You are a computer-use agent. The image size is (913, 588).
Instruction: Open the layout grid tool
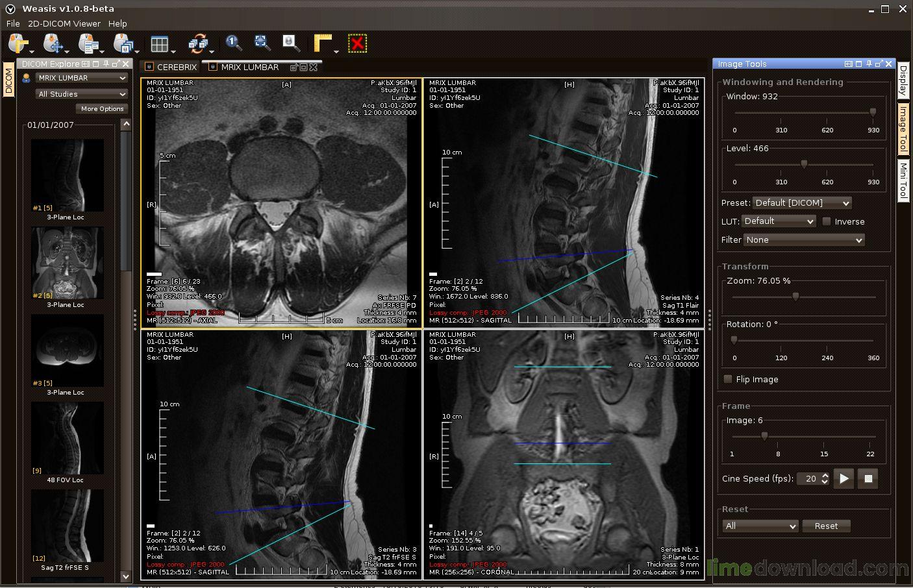[159, 44]
